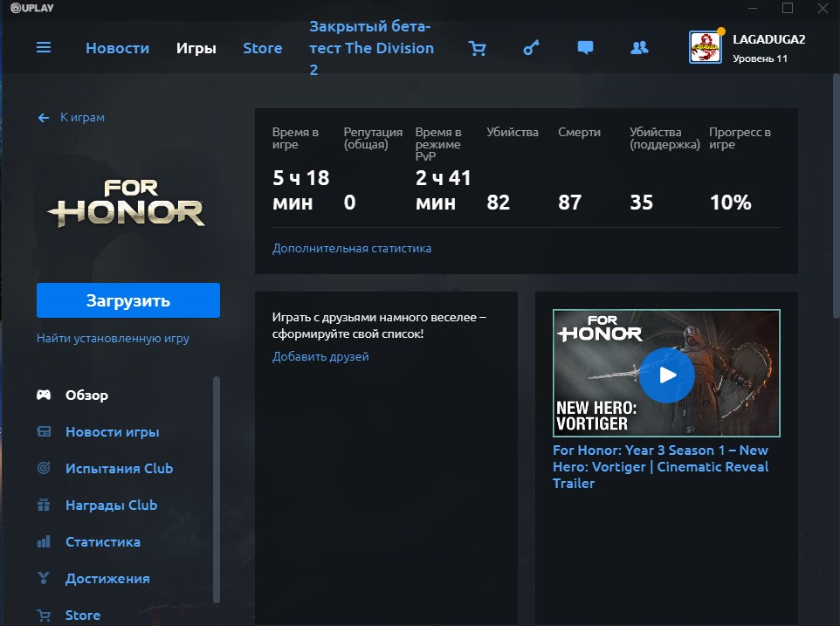The width and height of the screenshot is (840, 626).
Task: Click the cart icon beside sidebar Store
Action: [44, 616]
